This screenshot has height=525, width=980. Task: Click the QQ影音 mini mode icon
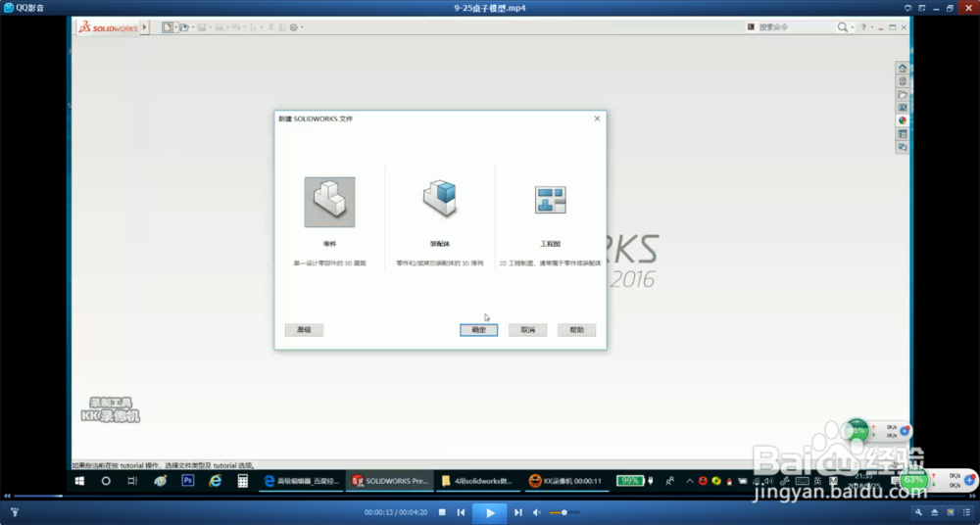pyautogui.click(x=922, y=8)
